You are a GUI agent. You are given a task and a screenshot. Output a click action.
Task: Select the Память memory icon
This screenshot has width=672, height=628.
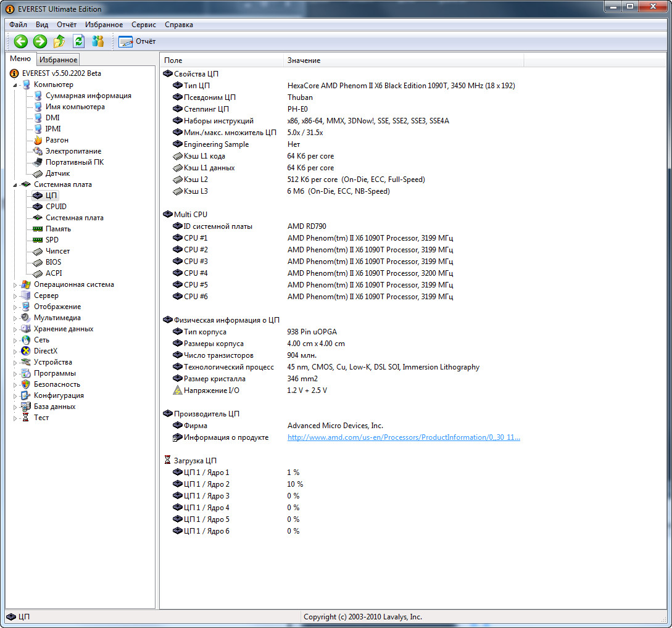38,229
